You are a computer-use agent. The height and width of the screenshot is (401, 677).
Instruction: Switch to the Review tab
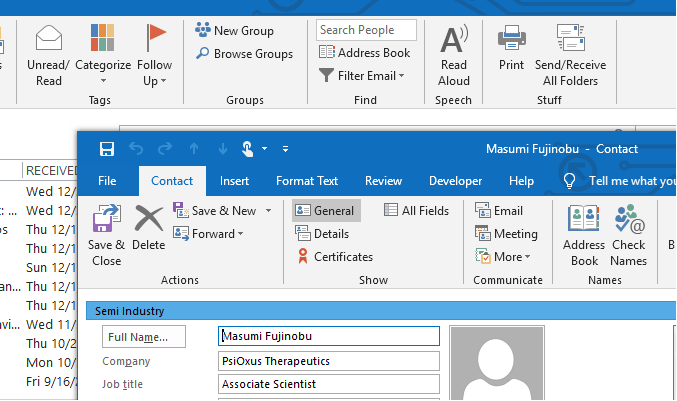pos(383,181)
